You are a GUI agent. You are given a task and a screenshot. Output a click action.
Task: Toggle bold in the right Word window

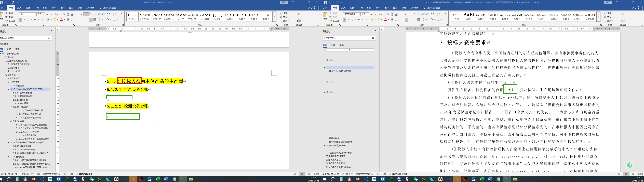344,19
